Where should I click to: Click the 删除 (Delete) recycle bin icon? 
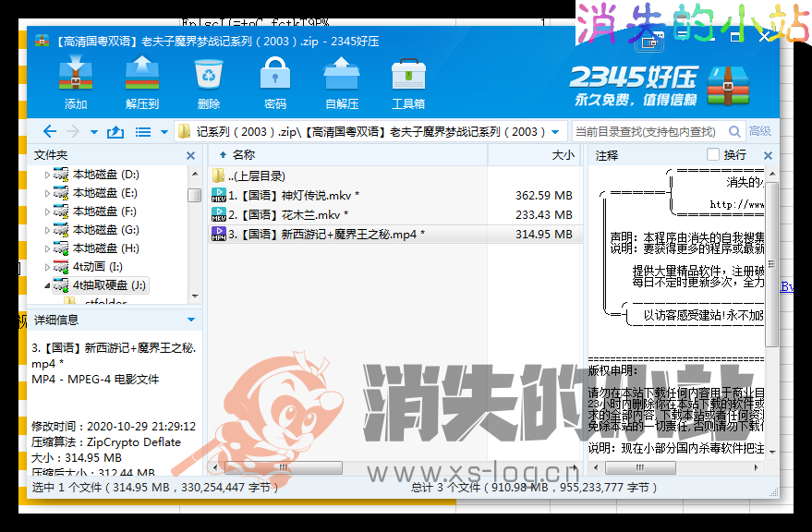(209, 83)
